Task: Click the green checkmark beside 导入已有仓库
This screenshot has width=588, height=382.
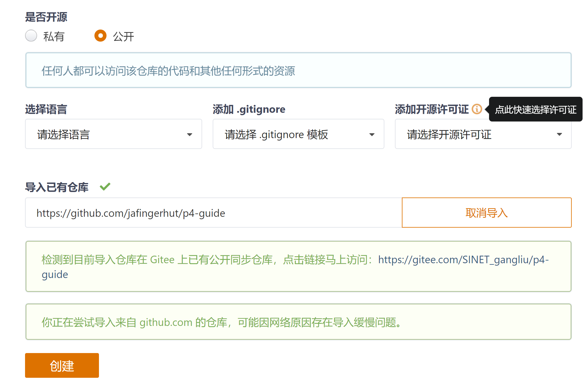Action: coord(105,187)
